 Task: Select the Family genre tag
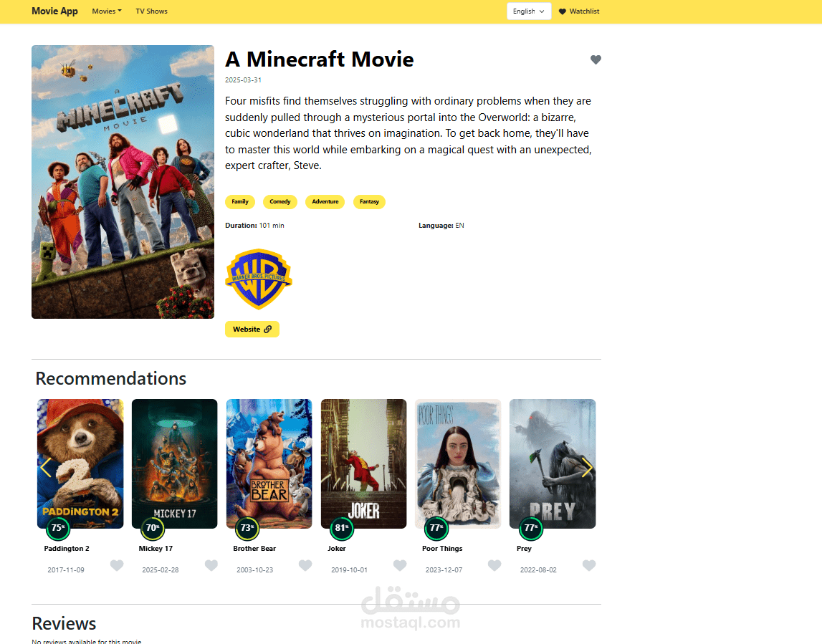click(x=240, y=202)
